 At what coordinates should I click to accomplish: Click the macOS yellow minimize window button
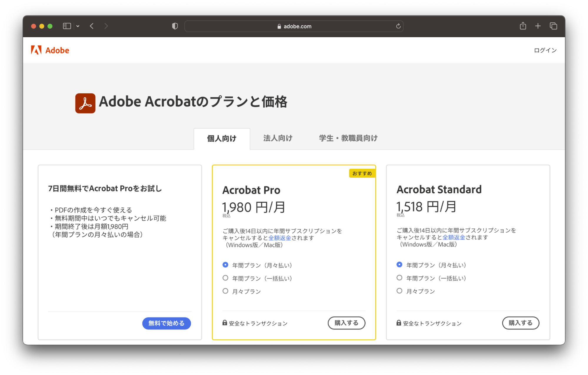(x=42, y=26)
